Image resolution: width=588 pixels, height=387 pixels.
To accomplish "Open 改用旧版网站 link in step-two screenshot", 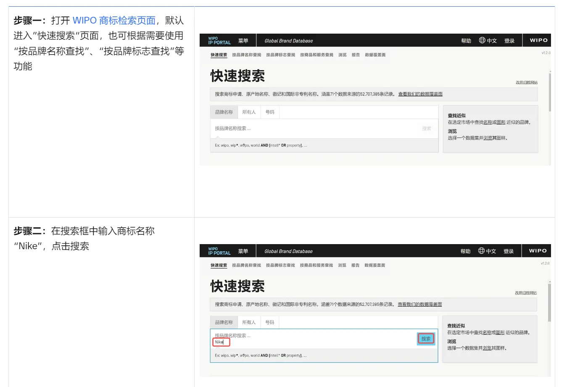I will pos(526,293).
